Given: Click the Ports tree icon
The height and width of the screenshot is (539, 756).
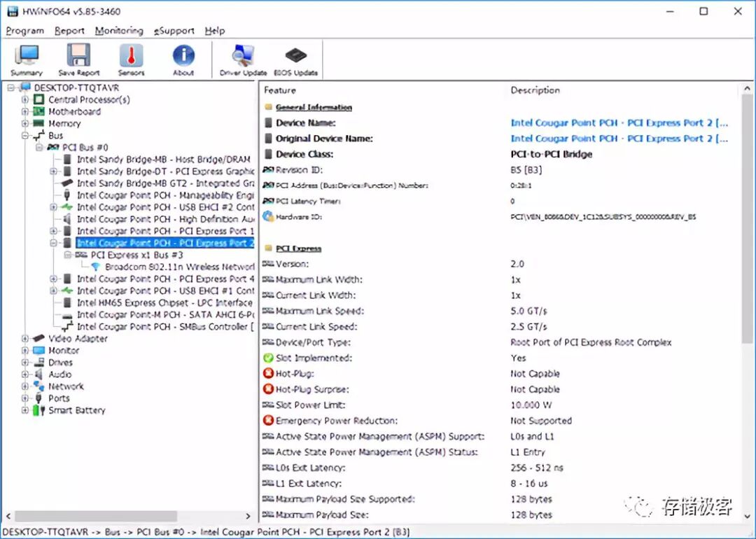Looking at the screenshot, I should point(38,398).
